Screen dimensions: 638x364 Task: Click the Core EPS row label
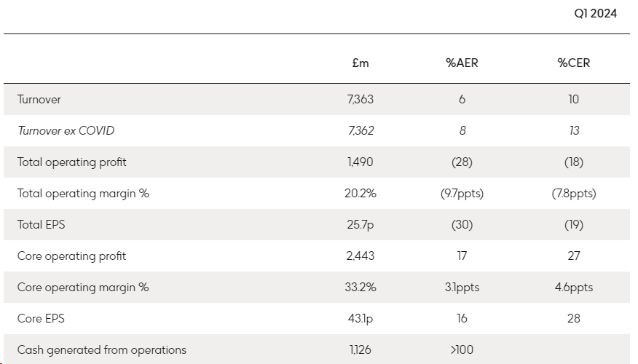tap(39, 319)
